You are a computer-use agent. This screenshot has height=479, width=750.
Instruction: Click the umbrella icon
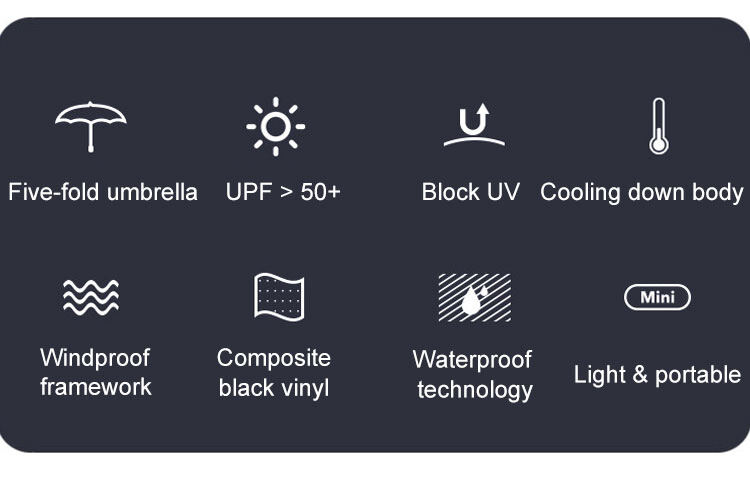(x=91, y=126)
